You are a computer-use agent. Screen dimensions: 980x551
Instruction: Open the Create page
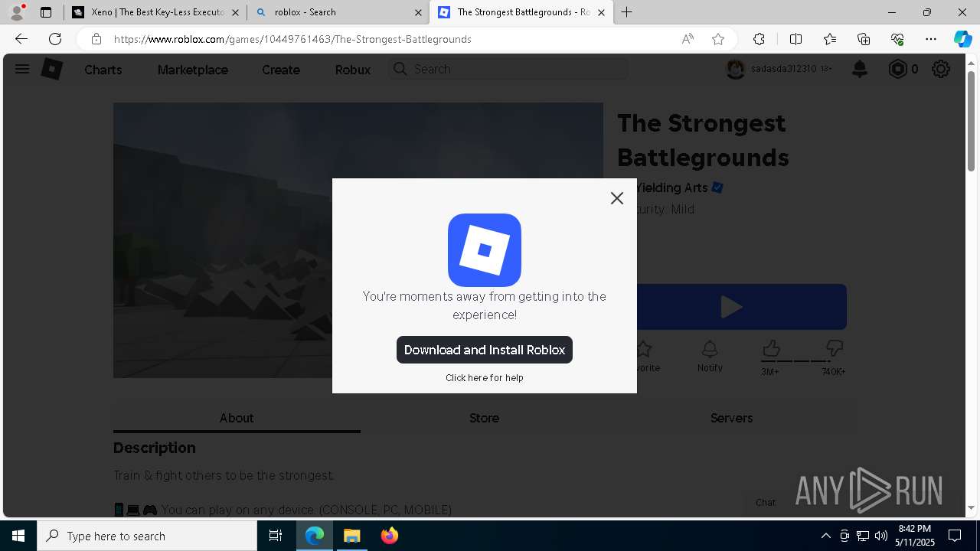(281, 70)
